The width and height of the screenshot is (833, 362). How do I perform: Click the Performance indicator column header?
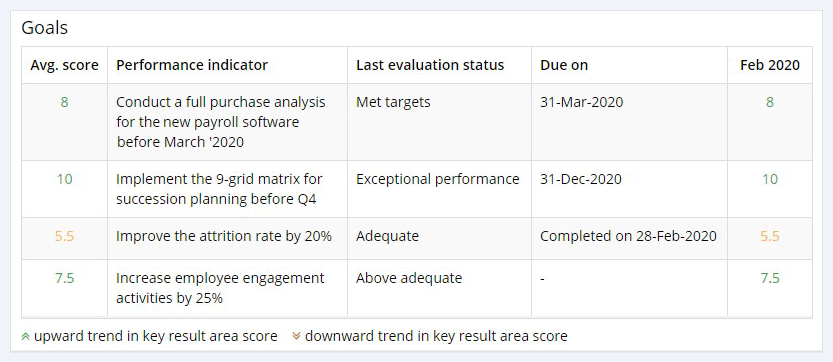tap(192, 65)
